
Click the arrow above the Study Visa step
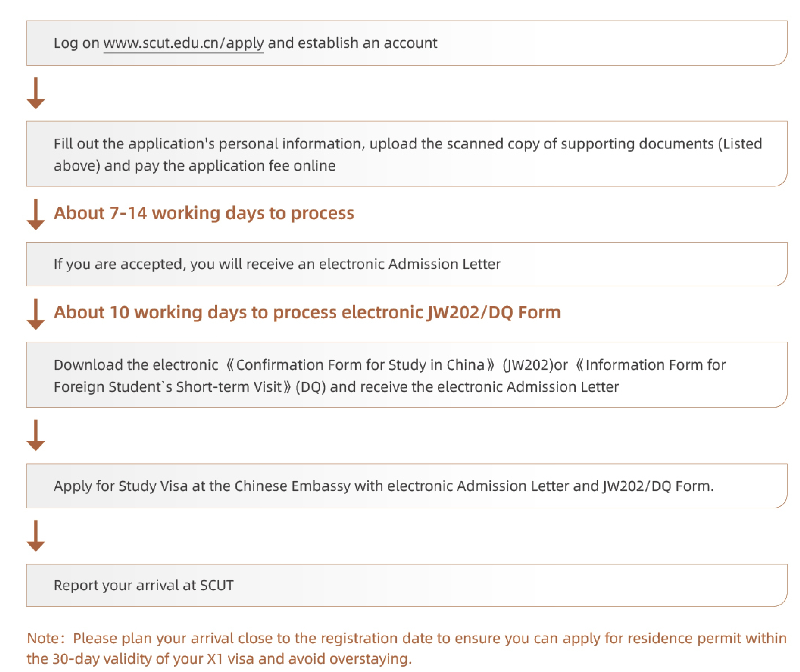click(x=36, y=435)
